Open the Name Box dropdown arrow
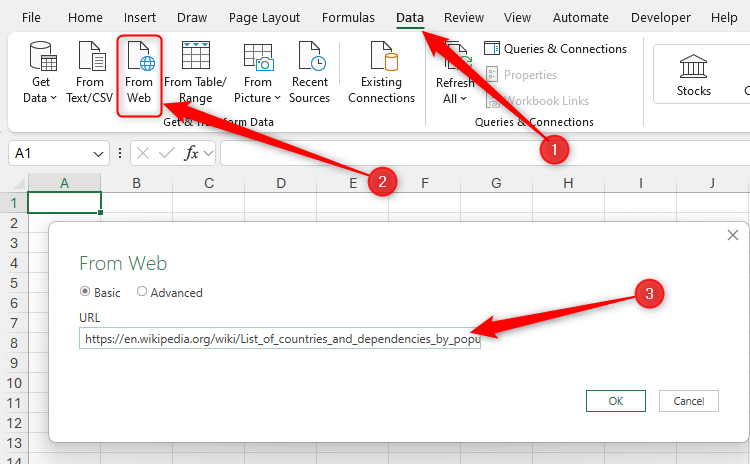The image size is (750, 464). coord(98,154)
